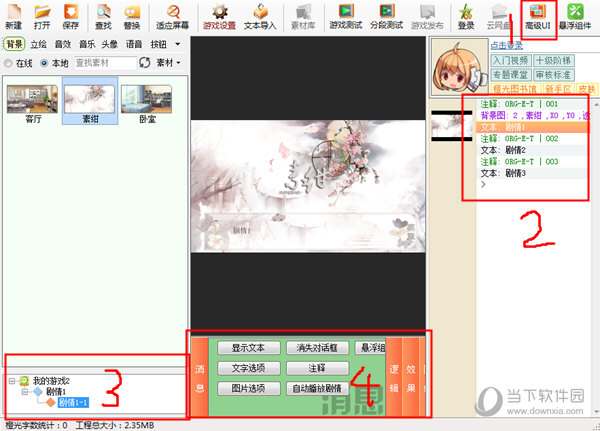Open 十级阶梯 link

(554, 60)
